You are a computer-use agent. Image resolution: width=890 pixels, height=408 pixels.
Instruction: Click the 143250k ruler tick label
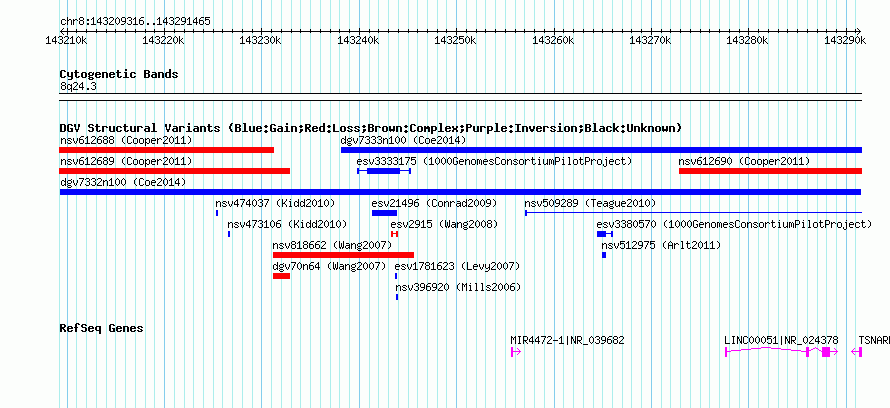pos(455,40)
